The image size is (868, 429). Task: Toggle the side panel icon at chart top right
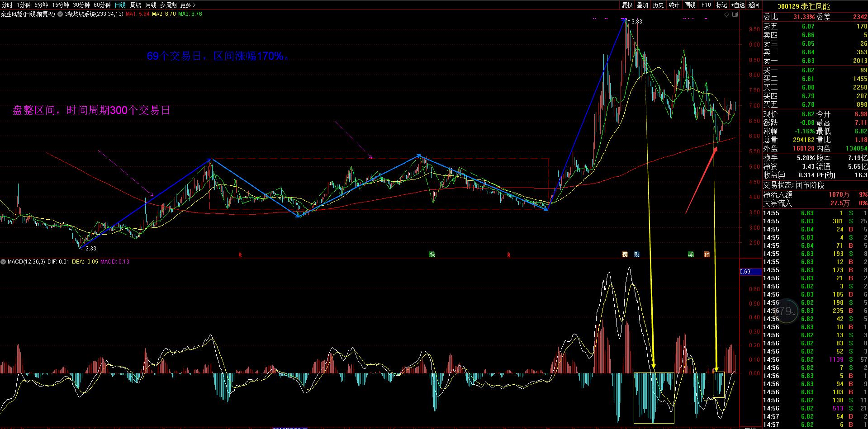[x=735, y=14]
